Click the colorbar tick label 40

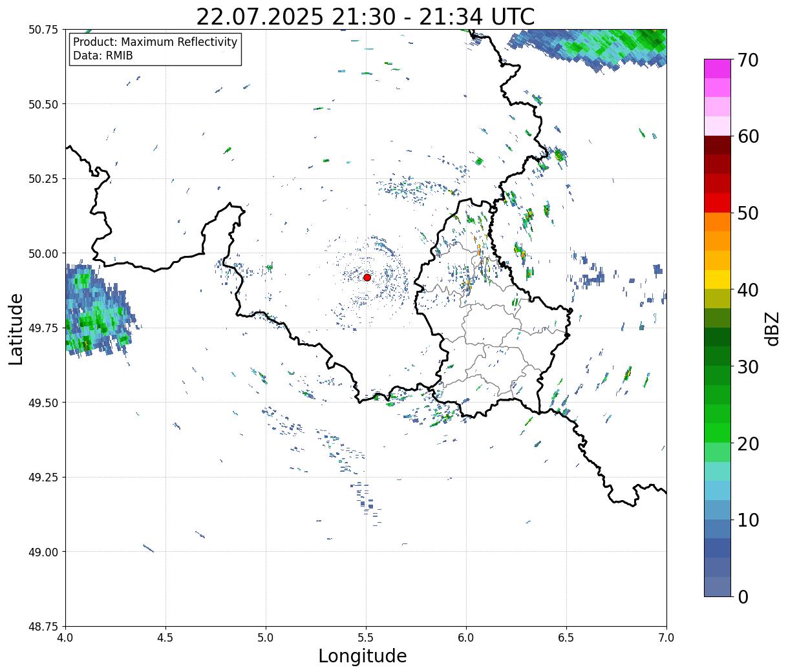coord(748,290)
